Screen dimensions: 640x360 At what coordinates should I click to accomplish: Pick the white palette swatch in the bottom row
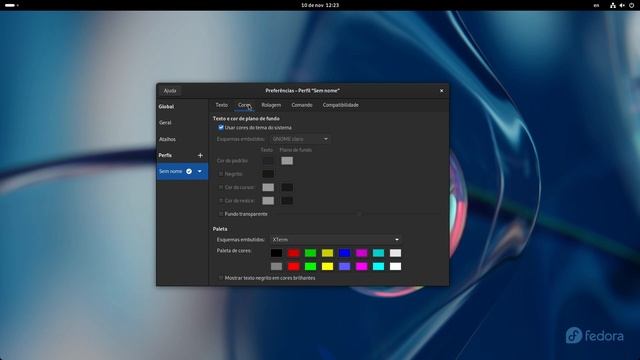click(396, 267)
